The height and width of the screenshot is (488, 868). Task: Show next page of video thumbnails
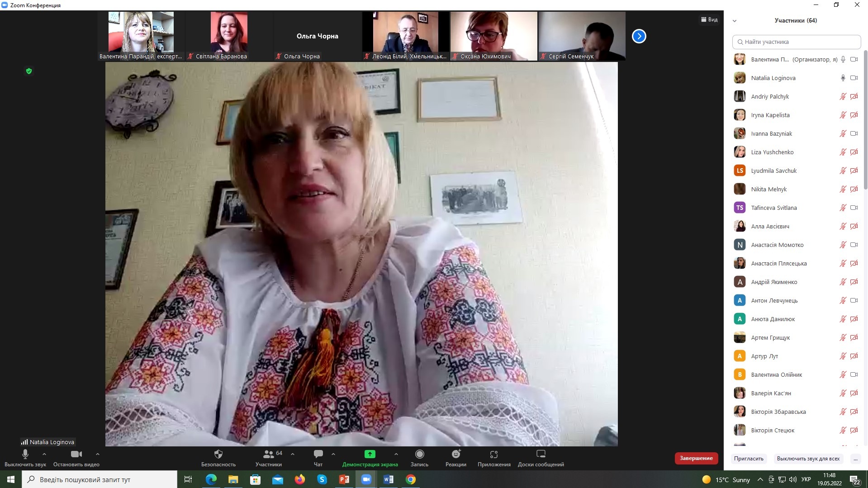pyautogui.click(x=639, y=36)
